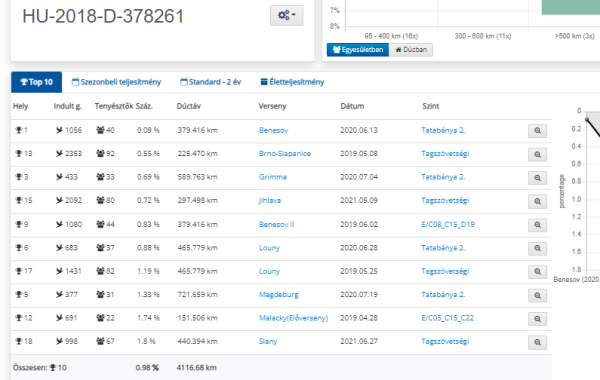Click the green bar in top chart
Viewport: 600px width, 380px height.
pyautogui.click(x=571, y=7)
